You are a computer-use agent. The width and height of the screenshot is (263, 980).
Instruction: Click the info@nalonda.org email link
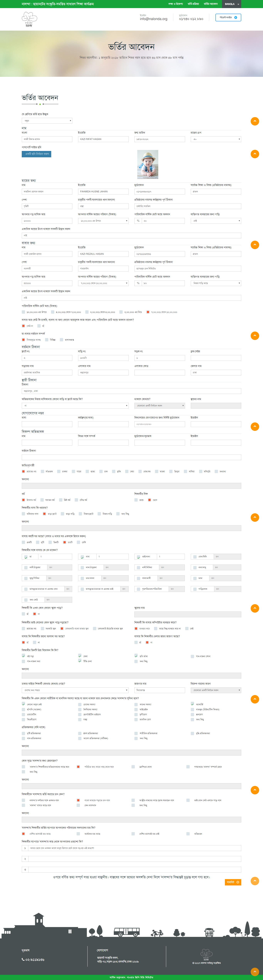click(x=153, y=19)
